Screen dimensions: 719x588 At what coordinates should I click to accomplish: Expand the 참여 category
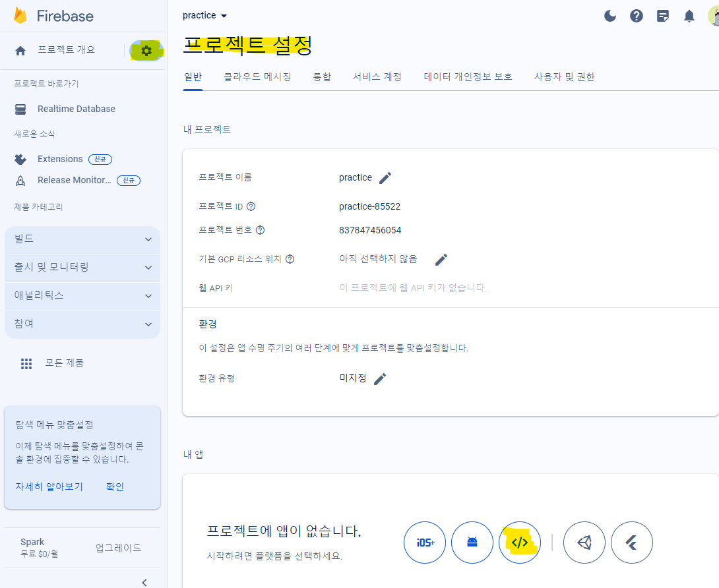point(82,324)
